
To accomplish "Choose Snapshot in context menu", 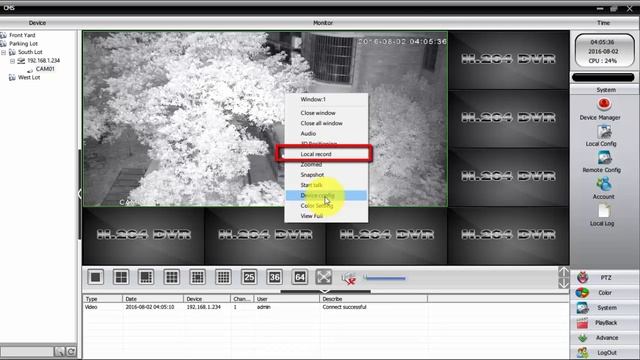I will tap(326, 175).
